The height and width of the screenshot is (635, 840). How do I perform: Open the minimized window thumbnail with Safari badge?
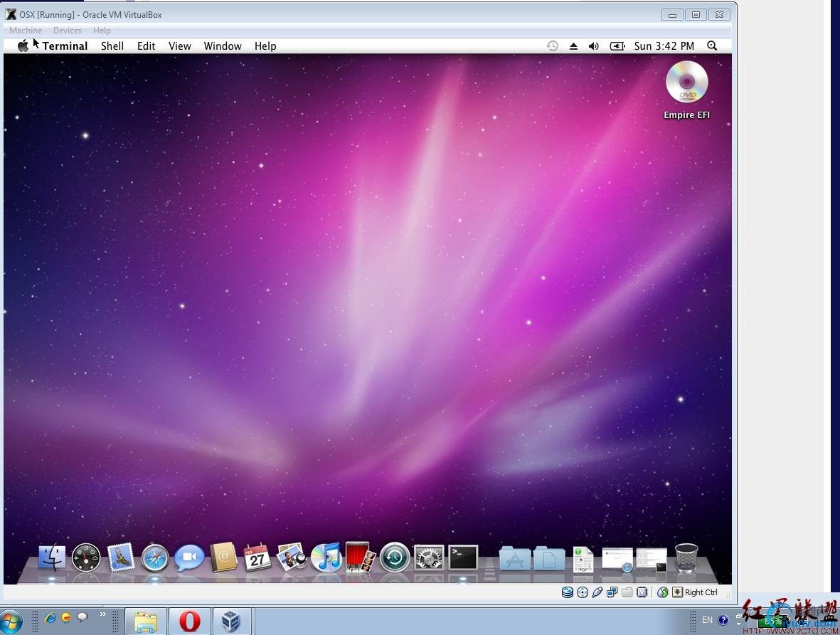(x=617, y=560)
